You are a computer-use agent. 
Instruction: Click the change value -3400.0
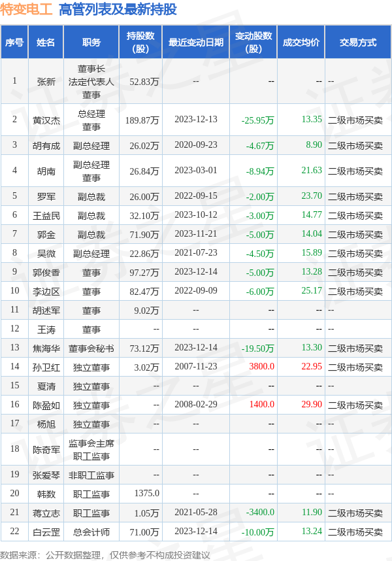click(260, 511)
